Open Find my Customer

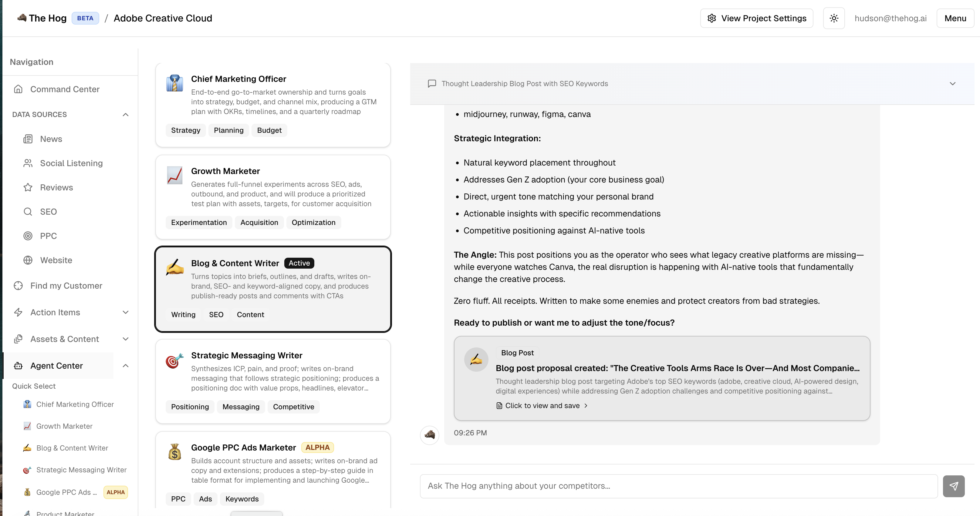pyautogui.click(x=66, y=286)
